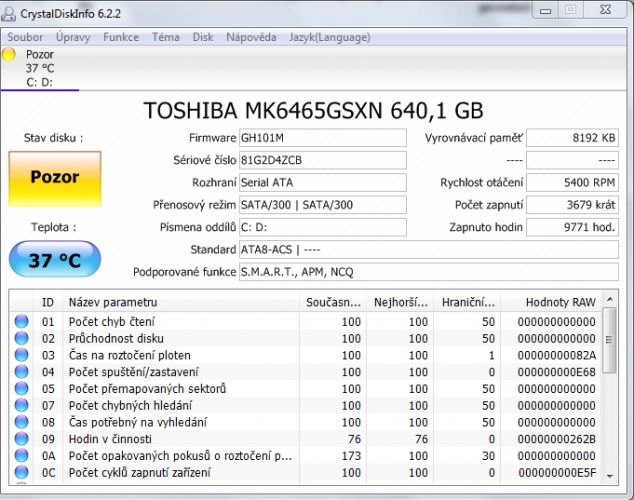Click the blue status dot for attribute 0C
Screen dimensions: 634x500
coord(21,472)
